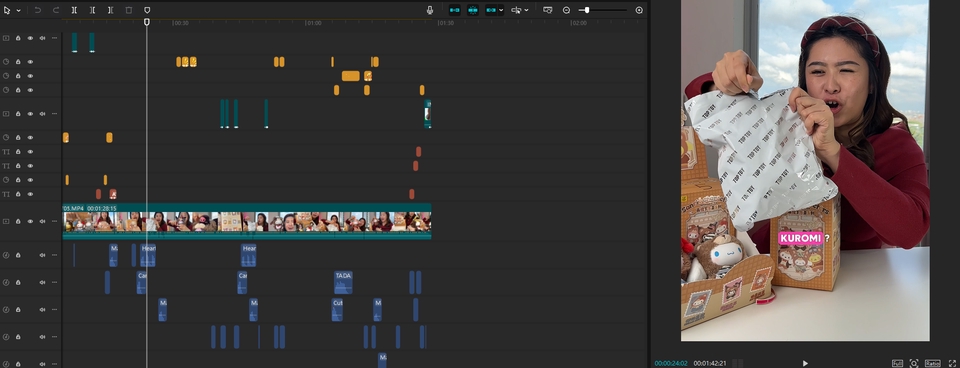Open the preview axis dropdown arrow
The height and width of the screenshot is (368, 960).
pos(527,10)
